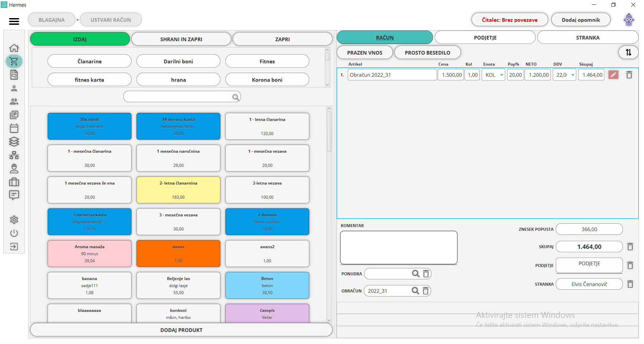This screenshot has height=344, width=644.
Task: Click the red edit pencil on Obračun row
Action: [x=613, y=75]
